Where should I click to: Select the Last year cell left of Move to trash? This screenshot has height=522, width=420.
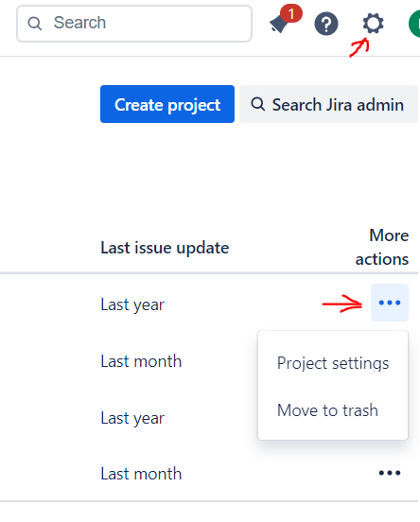tap(132, 418)
